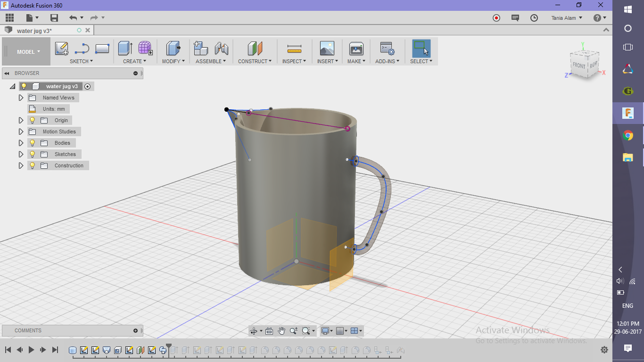Click the timeline Play button
Viewport: 644px width, 362px height.
click(x=31, y=350)
